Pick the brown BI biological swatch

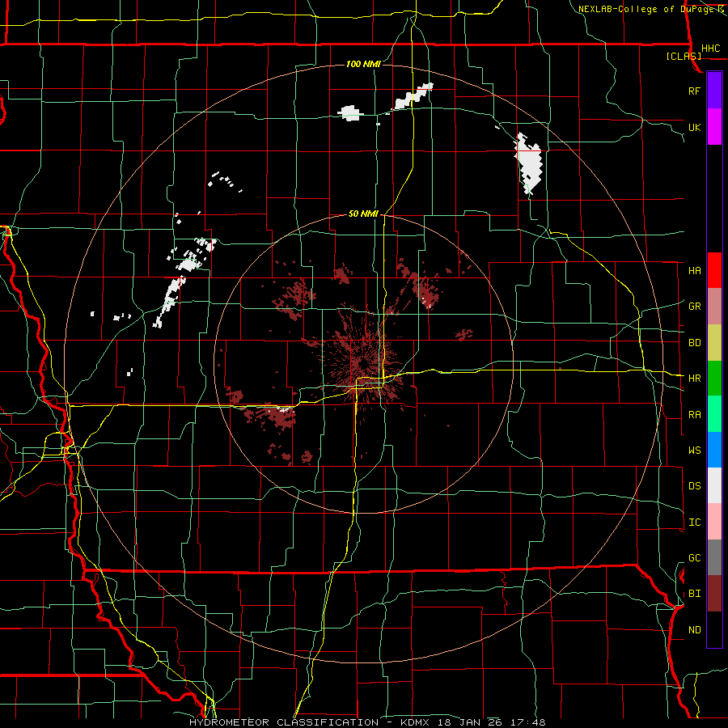[714, 594]
